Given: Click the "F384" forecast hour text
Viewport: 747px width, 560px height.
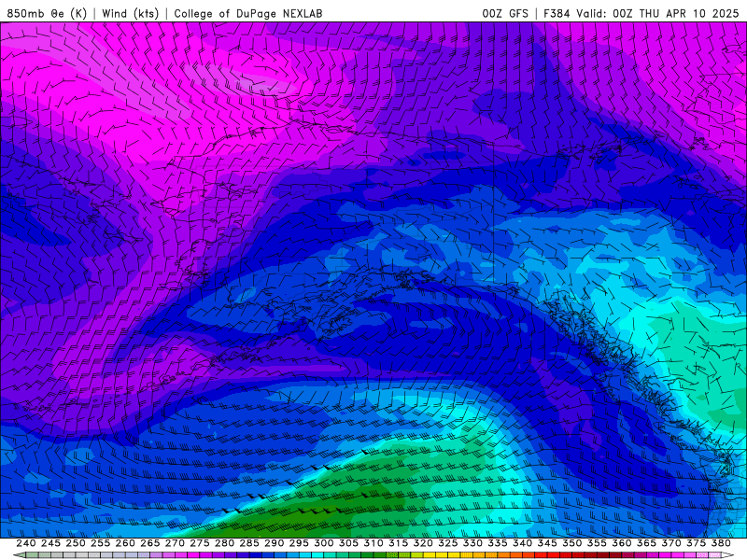Looking at the screenshot, I should [x=557, y=13].
